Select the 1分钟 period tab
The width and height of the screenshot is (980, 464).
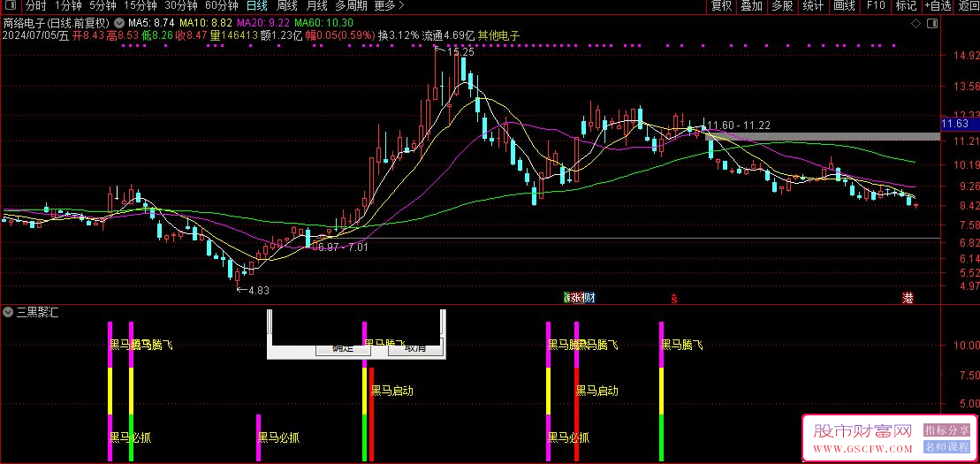pos(68,6)
